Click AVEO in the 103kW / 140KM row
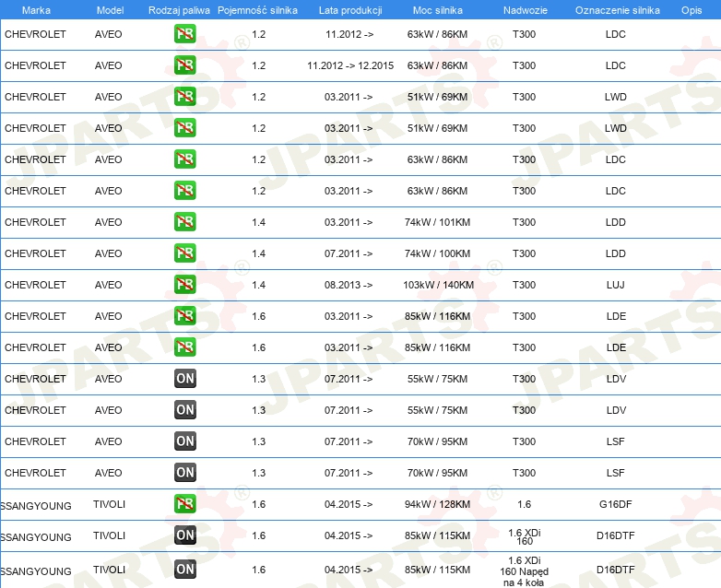 coord(109,285)
